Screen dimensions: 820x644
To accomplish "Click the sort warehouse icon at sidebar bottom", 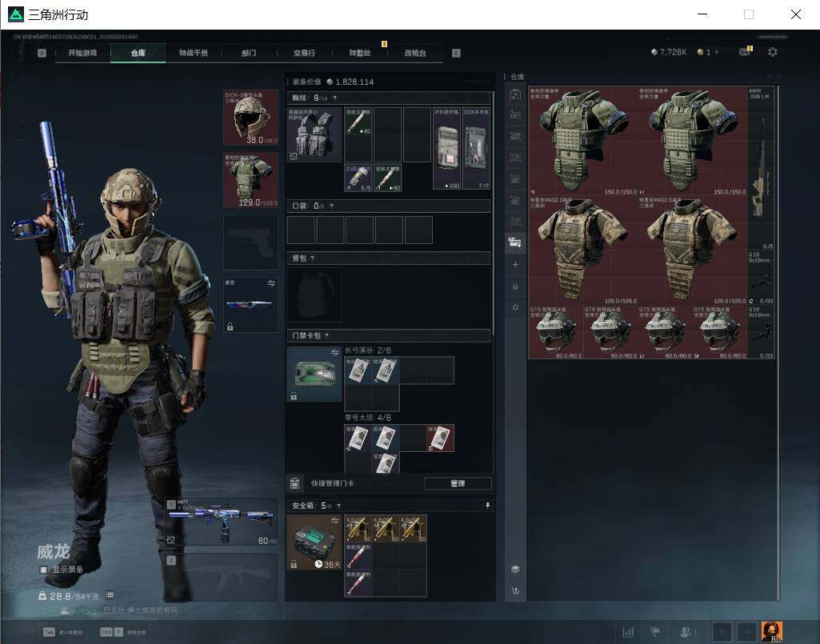I will pyautogui.click(x=515, y=590).
